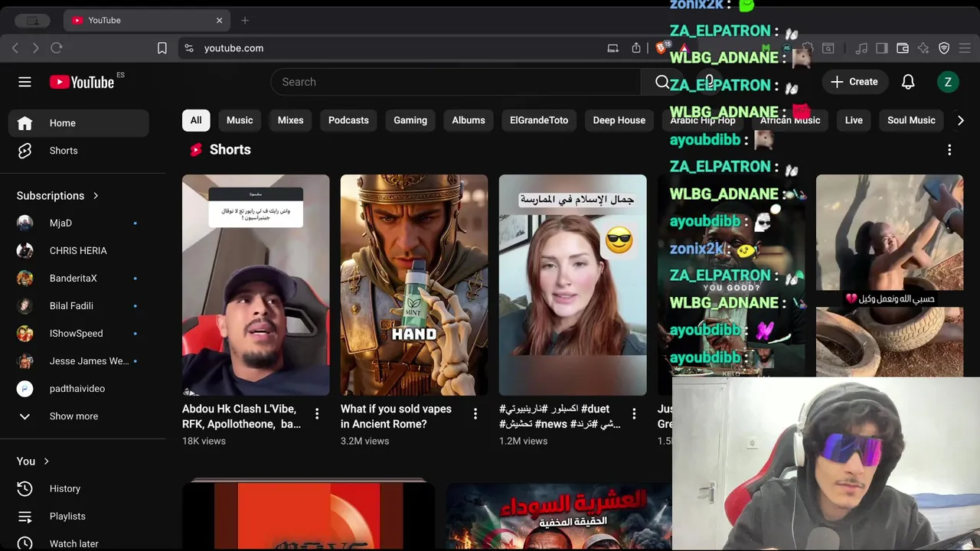Click the YouTube search input field
Viewport: 980px width, 551px height.
[x=456, y=82]
